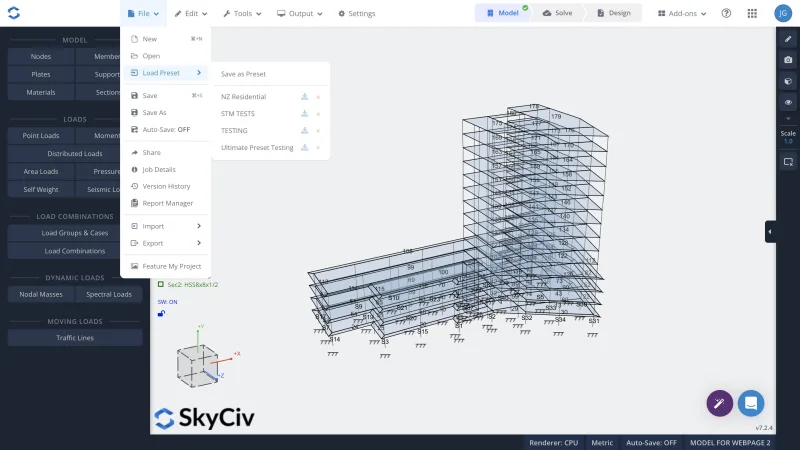This screenshot has height=450, width=800.
Task: Select the pencil edit tool
Action: (788, 39)
